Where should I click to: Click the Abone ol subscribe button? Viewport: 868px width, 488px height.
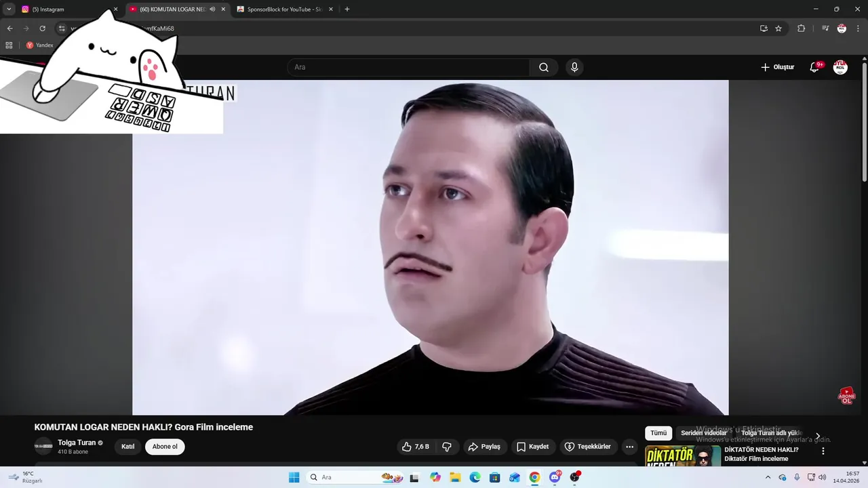coord(165,447)
